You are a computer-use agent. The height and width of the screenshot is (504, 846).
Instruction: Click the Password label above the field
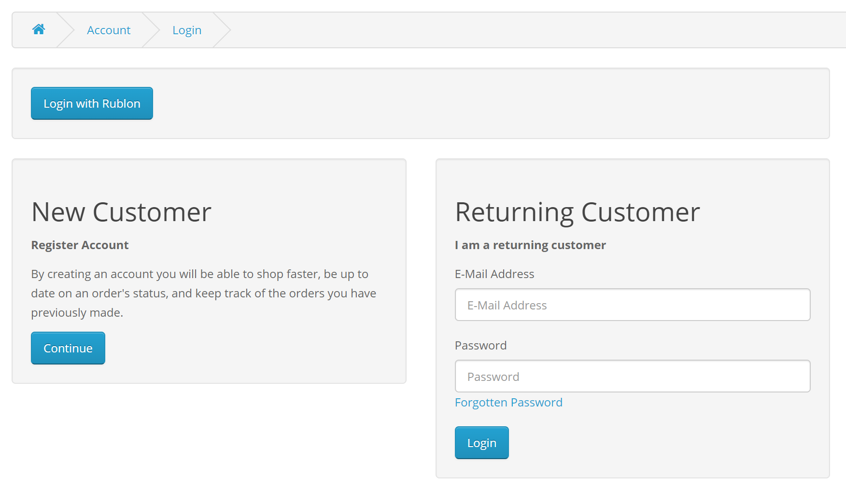480,346
